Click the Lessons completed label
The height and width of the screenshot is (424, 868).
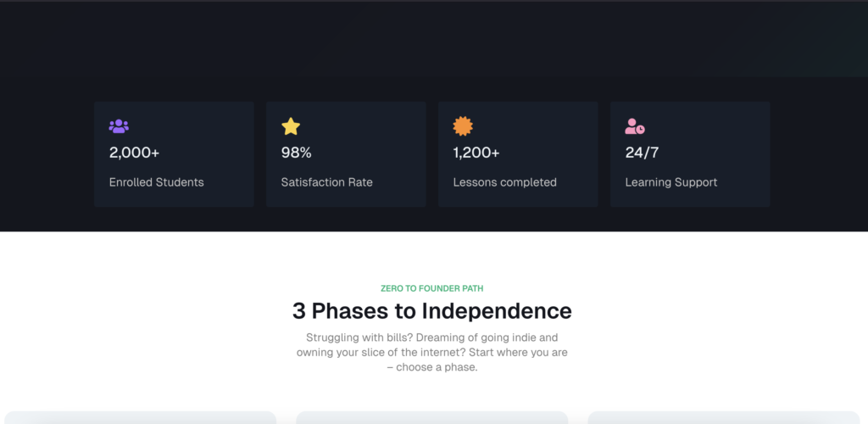click(x=505, y=182)
